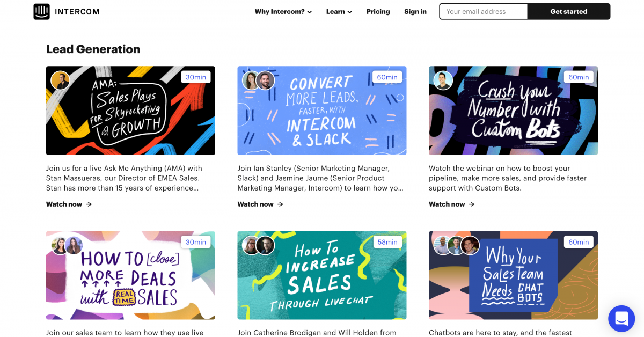
Task: Click the 30min badge on AMA Sales Plays card
Action: tap(196, 77)
